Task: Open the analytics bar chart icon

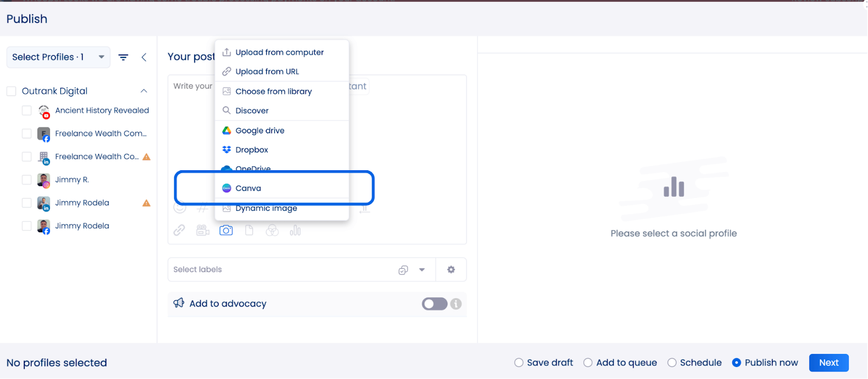Action: point(295,230)
